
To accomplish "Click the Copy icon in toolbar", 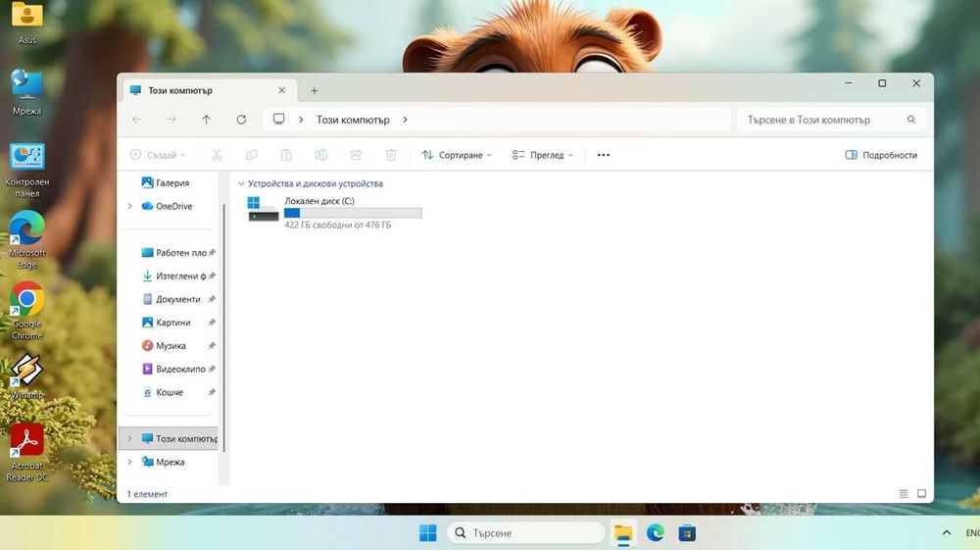I will tap(251, 155).
